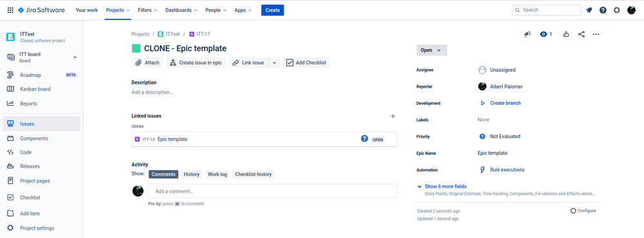Click the Unassigned assignee value
644x238 pixels.
tap(503, 70)
